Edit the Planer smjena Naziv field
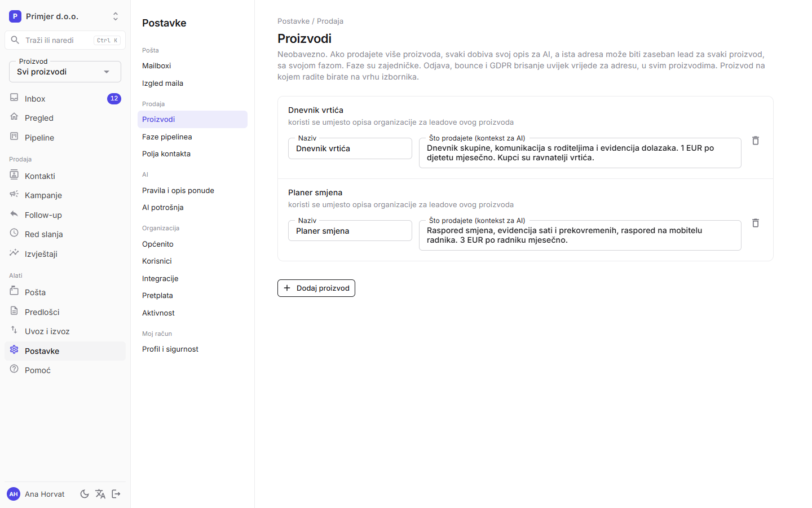 click(350, 231)
